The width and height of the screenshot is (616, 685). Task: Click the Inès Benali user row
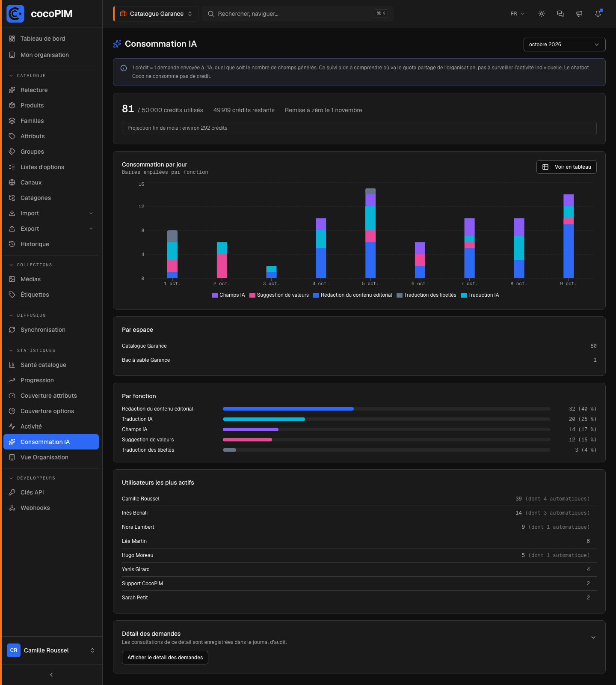coord(359,513)
